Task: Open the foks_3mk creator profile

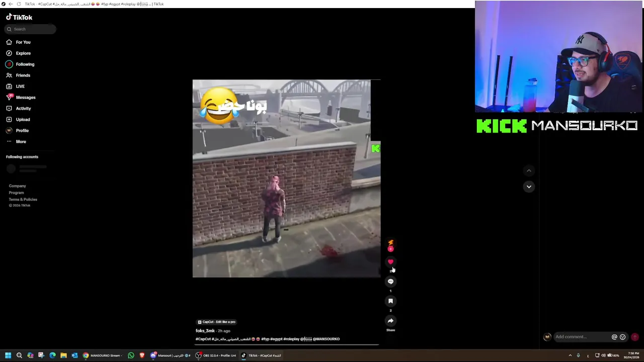Action: tap(205, 331)
